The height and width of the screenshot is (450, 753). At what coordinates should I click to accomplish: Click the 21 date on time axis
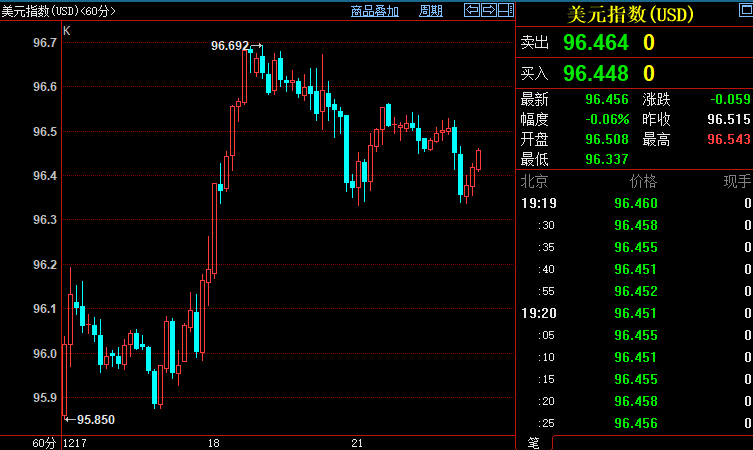[x=356, y=442]
